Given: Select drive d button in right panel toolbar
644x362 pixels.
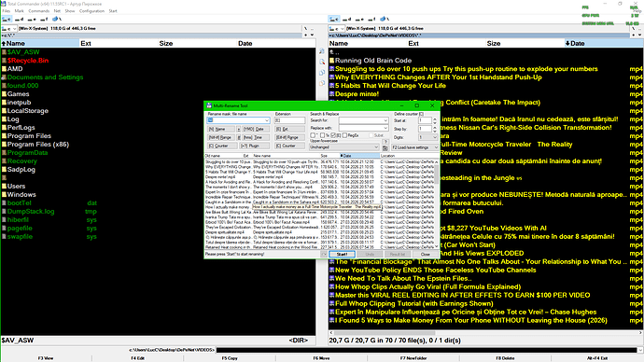Looking at the screenshot, I should coord(346,19).
